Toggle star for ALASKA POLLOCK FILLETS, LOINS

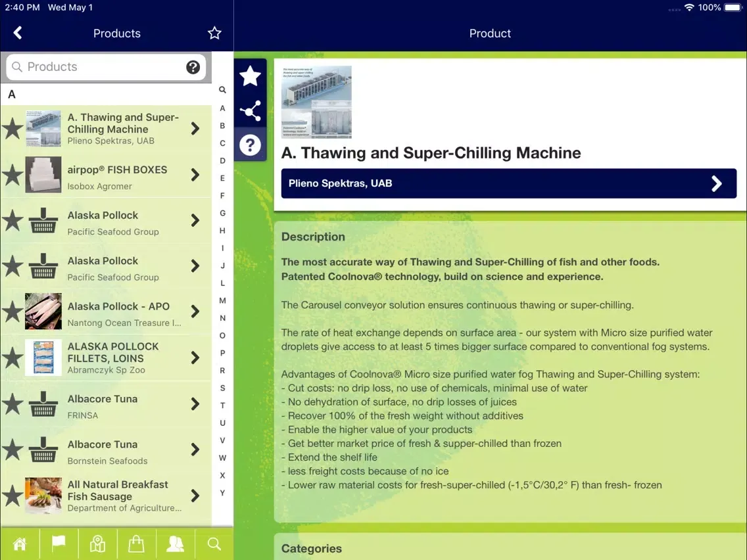pyautogui.click(x=12, y=358)
